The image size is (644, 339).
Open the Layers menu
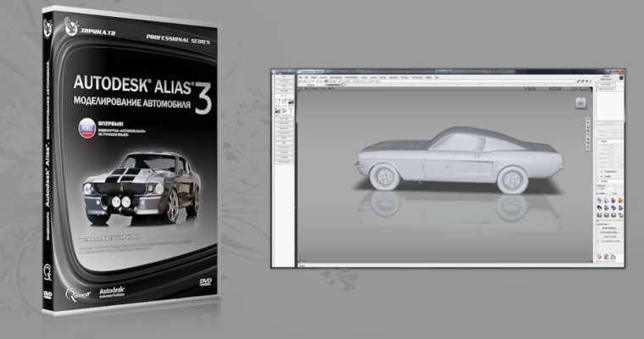[x=364, y=77]
